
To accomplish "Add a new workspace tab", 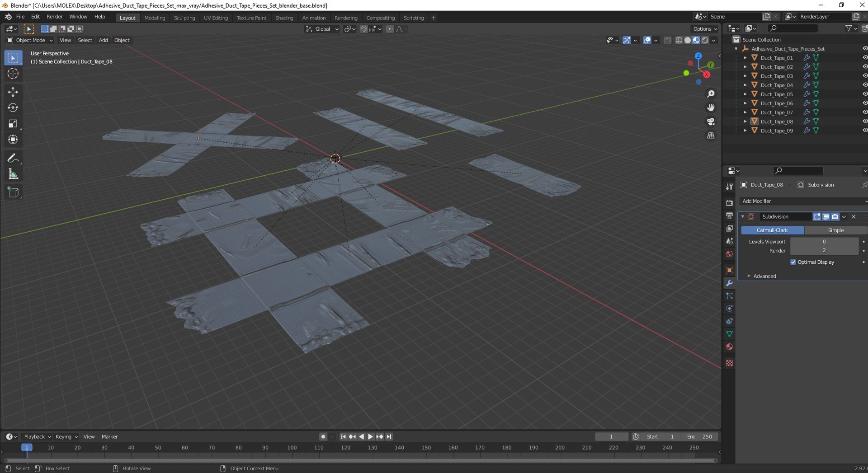I will click(x=434, y=18).
